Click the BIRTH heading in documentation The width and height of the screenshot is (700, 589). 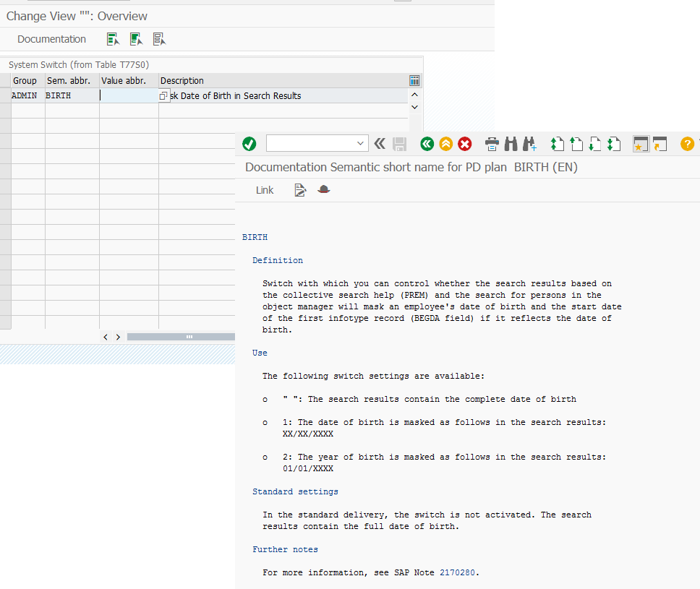pos(255,237)
